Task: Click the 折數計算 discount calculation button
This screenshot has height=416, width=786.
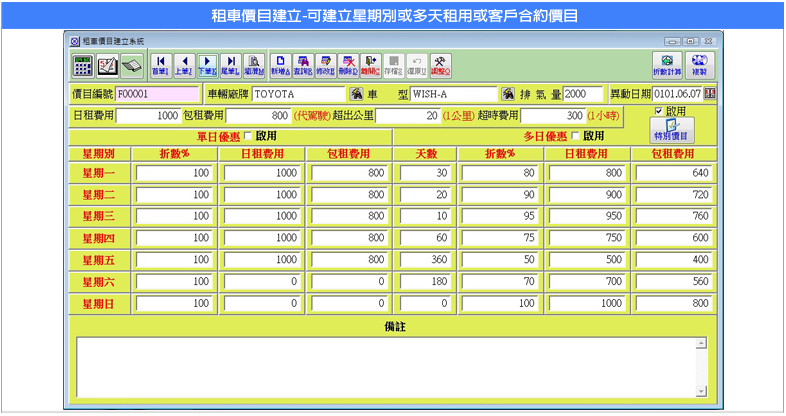Action: pyautogui.click(x=668, y=66)
